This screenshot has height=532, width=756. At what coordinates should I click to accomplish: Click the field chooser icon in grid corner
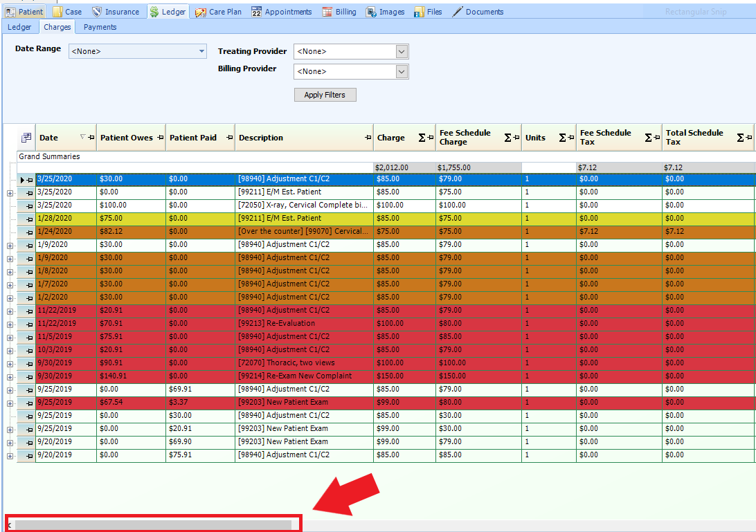coord(26,136)
